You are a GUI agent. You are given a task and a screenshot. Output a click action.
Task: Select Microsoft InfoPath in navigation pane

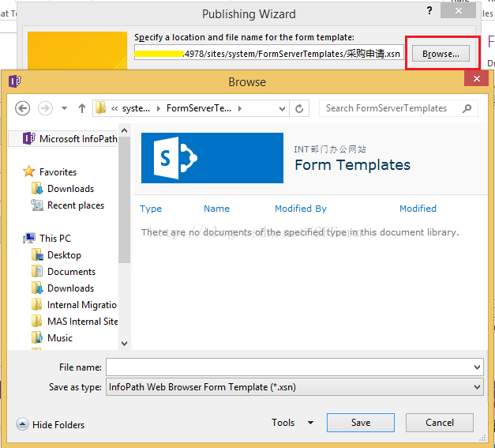69,139
